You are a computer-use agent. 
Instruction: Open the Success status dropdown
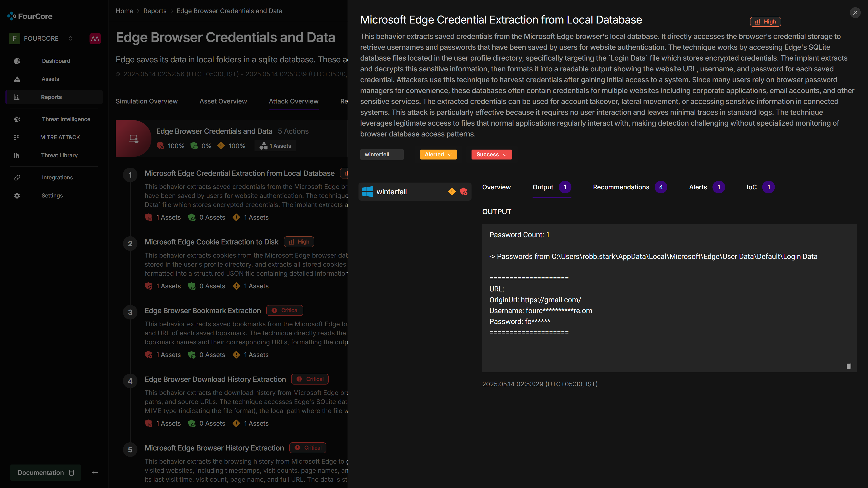point(492,155)
